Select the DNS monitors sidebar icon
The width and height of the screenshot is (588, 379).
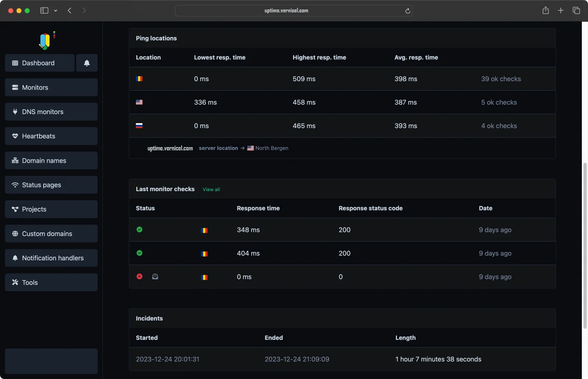pos(14,112)
